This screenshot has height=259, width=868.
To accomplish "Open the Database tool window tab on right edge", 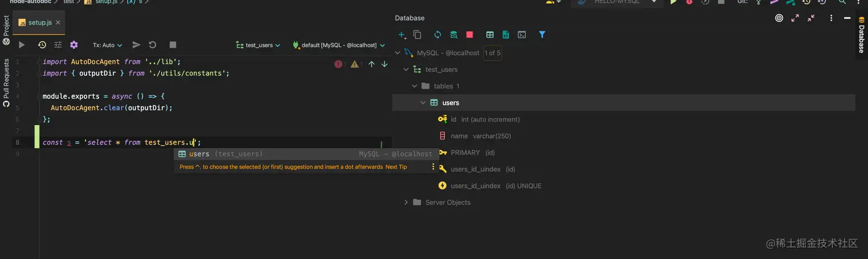I will point(862,35).
